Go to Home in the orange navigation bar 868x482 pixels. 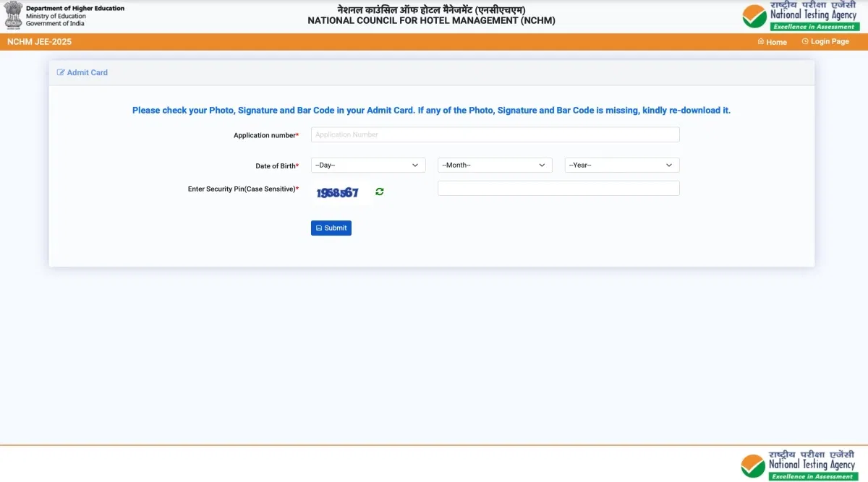[x=776, y=42]
